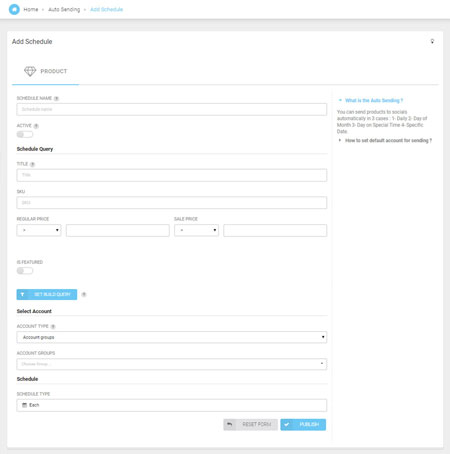
Task: Click the lightbulb hint icon
Action: point(432,41)
